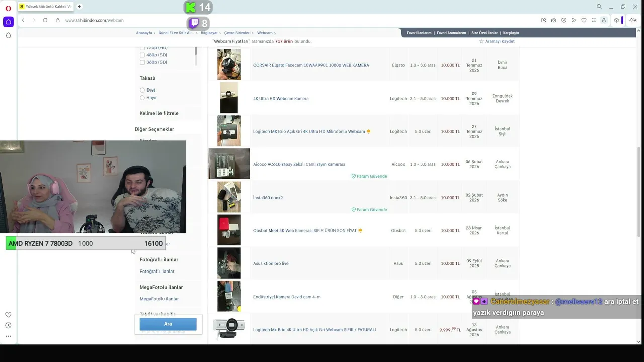Click the star icon next to Aramayı Kaydet
This screenshot has width=644, height=362.
click(x=481, y=41)
